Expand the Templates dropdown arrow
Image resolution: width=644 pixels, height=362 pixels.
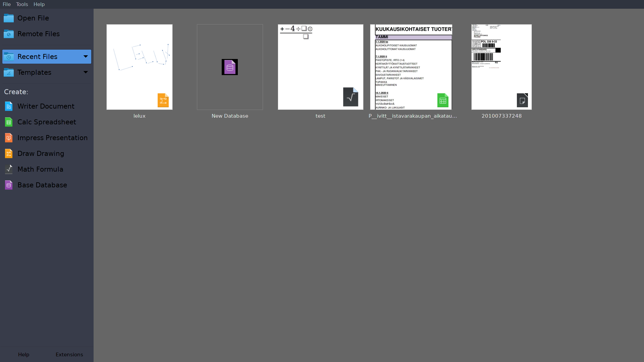click(86, 72)
